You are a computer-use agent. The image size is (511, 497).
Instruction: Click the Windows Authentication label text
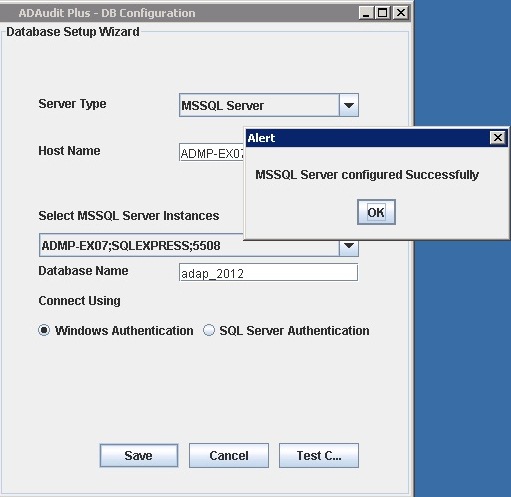(x=124, y=330)
